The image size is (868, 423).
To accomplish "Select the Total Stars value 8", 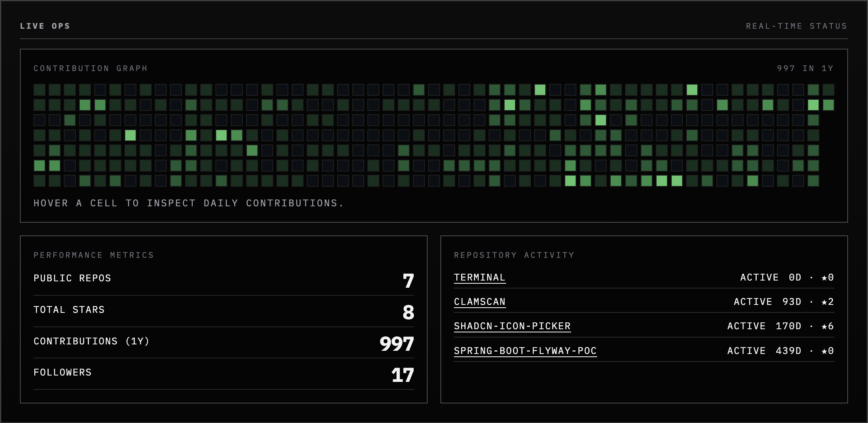I will [408, 312].
